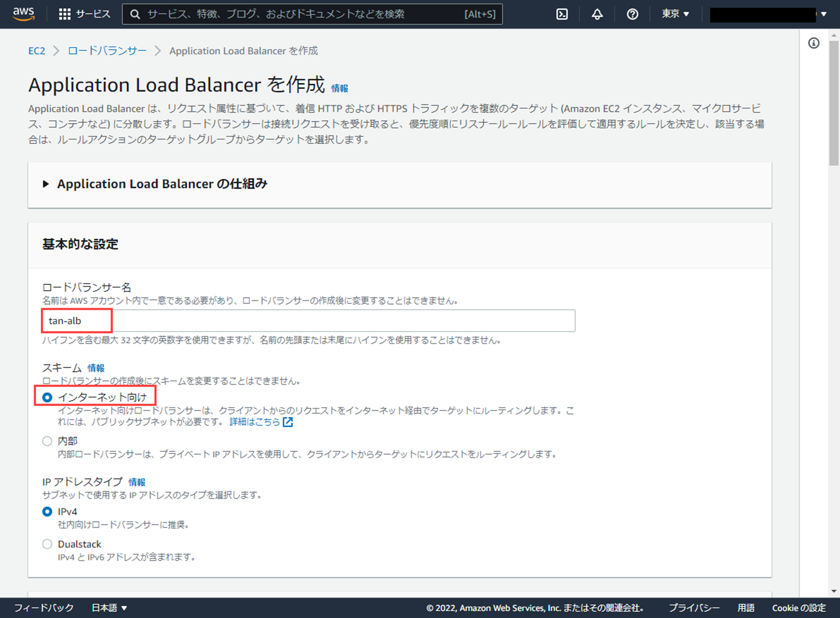Image resolution: width=840 pixels, height=618 pixels.
Task: Focus the top search bar field
Action: pos(312,14)
